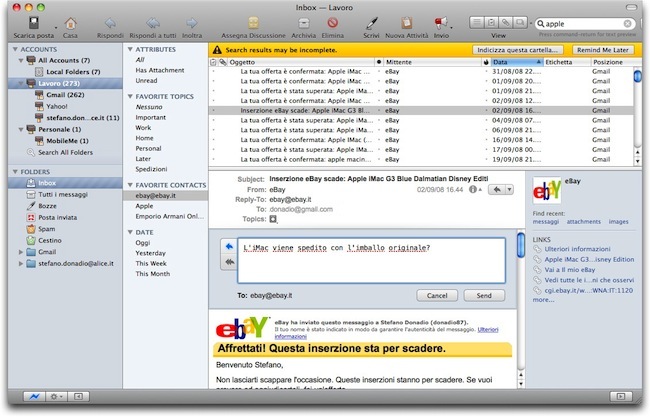Viewport: 650px width, 417px height.
Task: Sort by the Data column header
Action: point(516,62)
